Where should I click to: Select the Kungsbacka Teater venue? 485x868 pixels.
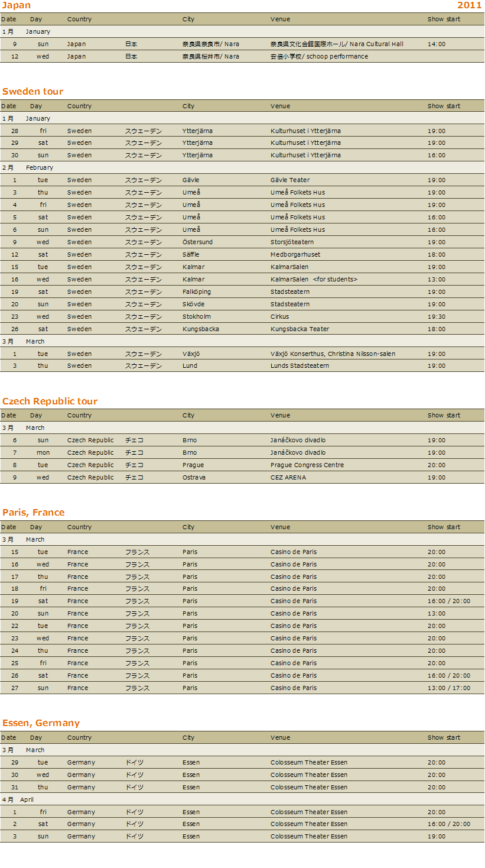pyautogui.click(x=300, y=329)
